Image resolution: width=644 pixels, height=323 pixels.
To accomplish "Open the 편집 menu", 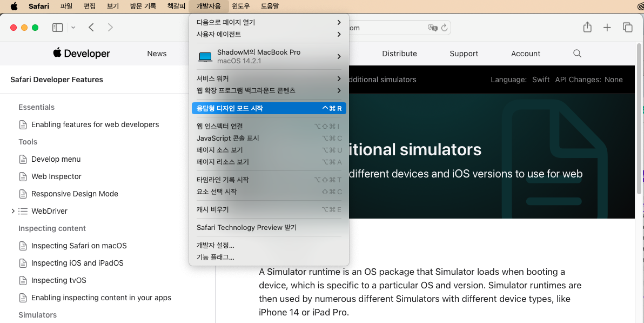I will [x=90, y=6].
